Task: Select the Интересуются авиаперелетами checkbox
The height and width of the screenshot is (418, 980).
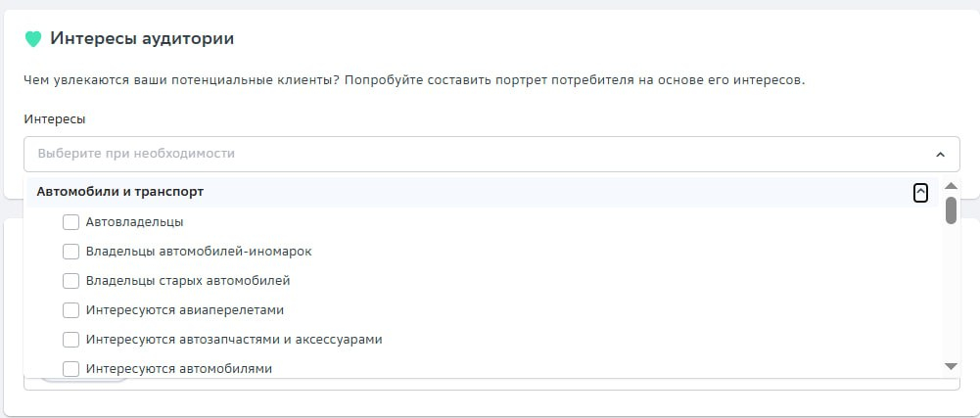Action: pos(71,310)
